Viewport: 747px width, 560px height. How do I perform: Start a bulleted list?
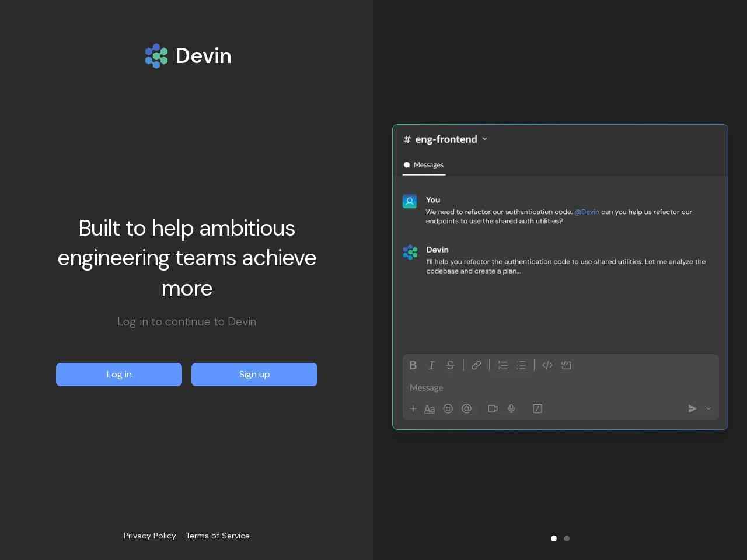tap(521, 365)
